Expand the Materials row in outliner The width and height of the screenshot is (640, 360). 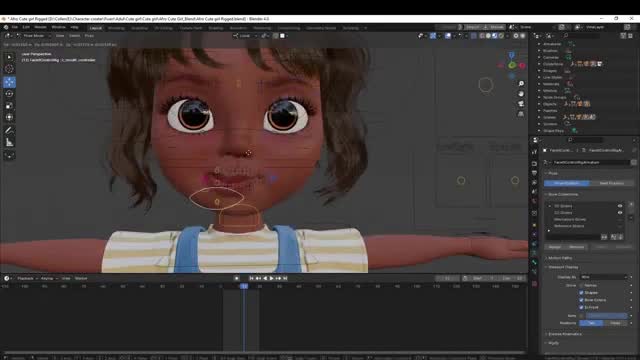point(539,84)
